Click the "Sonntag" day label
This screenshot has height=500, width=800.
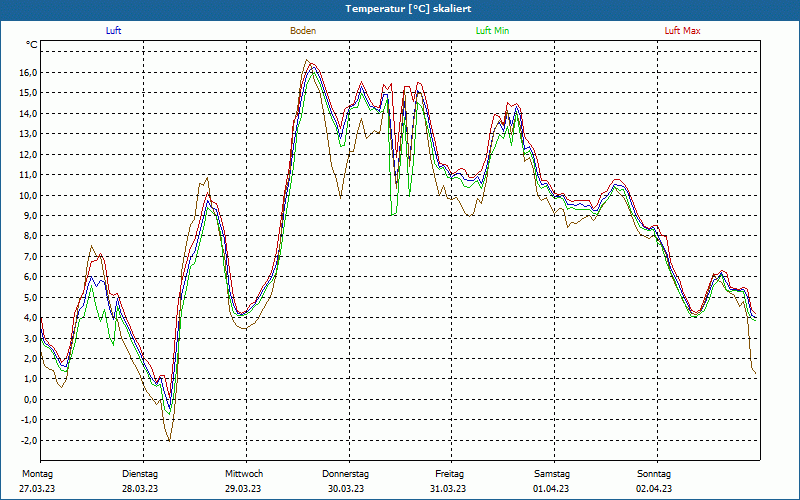point(654,474)
